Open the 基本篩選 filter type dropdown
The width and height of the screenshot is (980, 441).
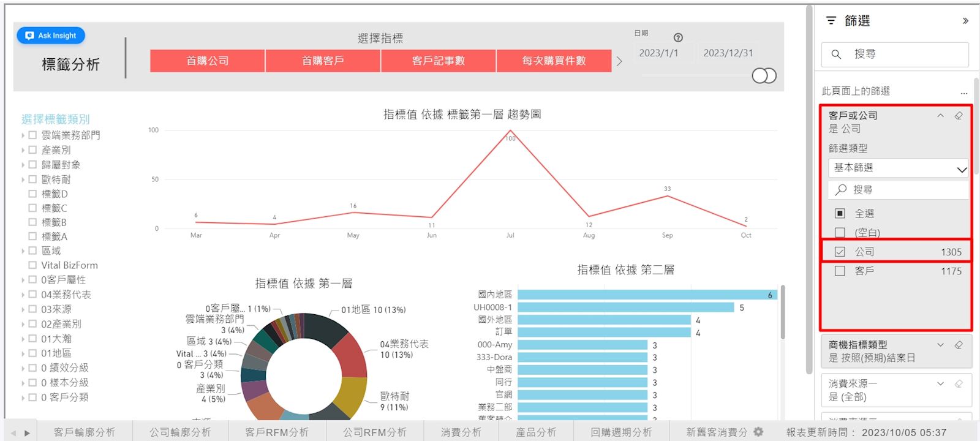(x=898, y=168)
